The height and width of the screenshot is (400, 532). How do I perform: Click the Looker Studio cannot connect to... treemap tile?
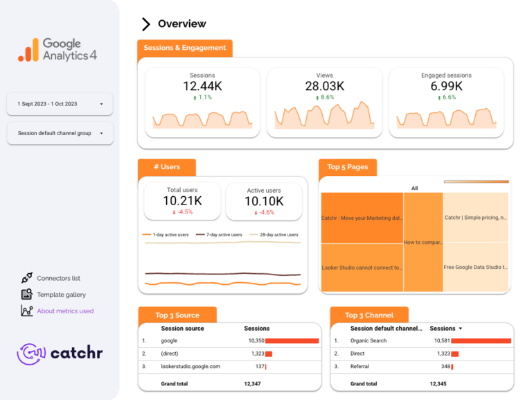point(362,268)
